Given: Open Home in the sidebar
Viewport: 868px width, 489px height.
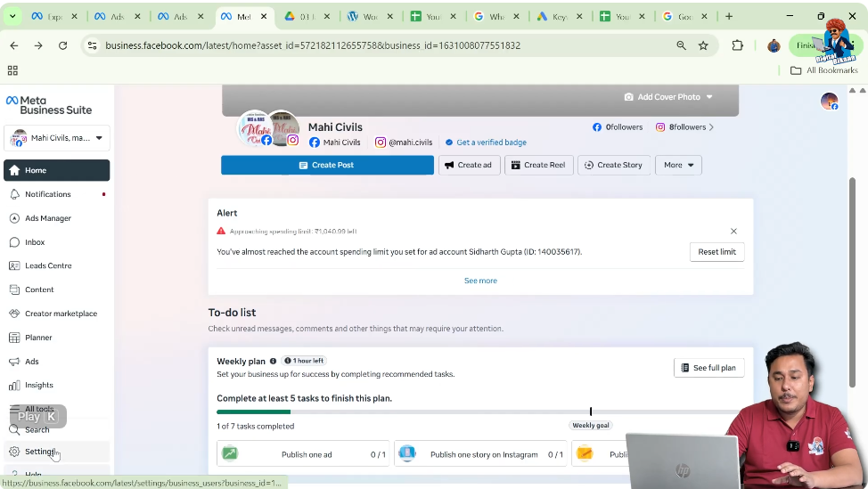Looking at the screenshot, I should point(56,170).
